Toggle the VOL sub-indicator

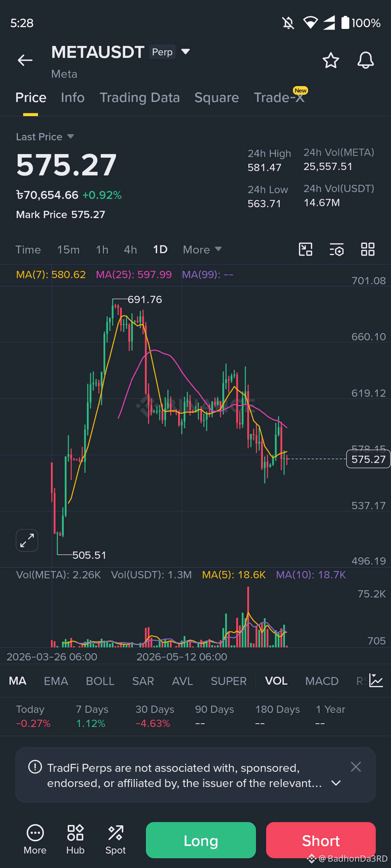(276, 681)
